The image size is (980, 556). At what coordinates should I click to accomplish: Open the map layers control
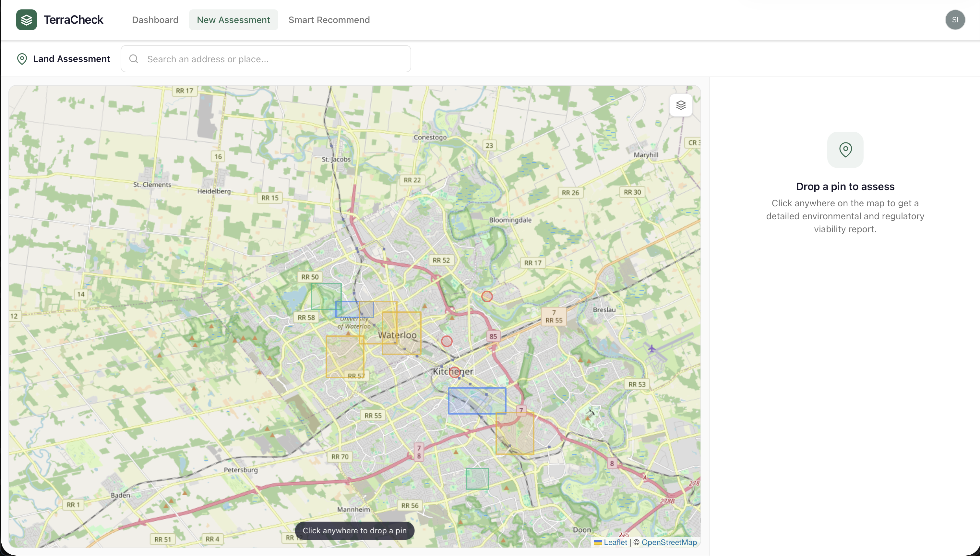click(x=681, y=105)
